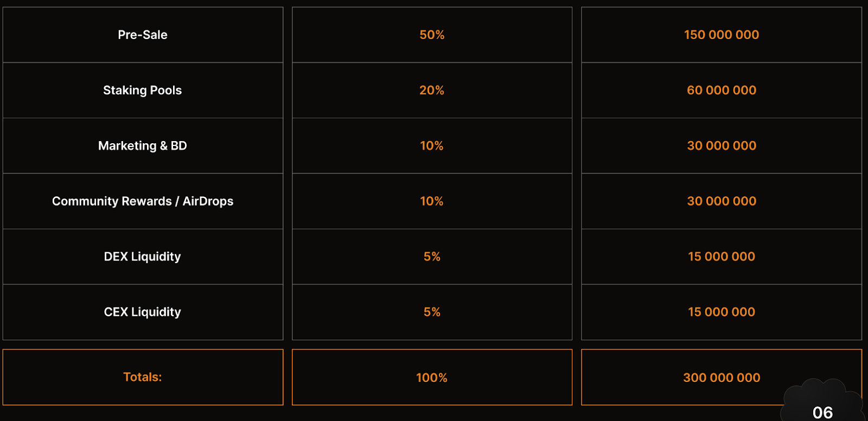
Task: Select the Staking Pools row label
Action: [143, 90]
